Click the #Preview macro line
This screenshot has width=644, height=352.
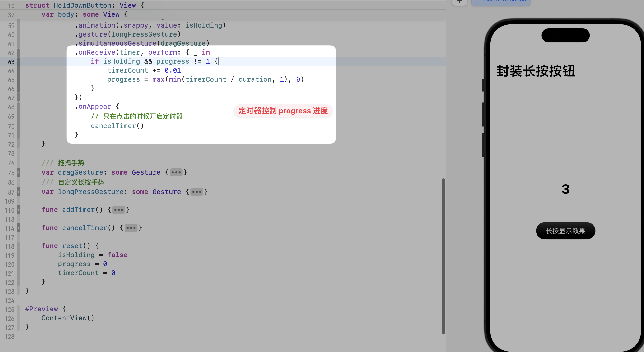(x=46, y=309)
